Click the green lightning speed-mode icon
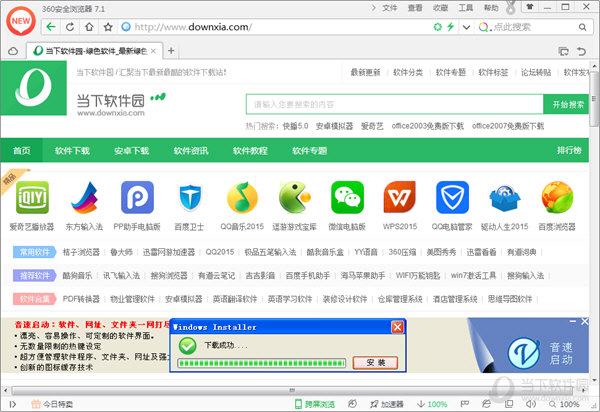The image size is (600, 412). click(450, 27)
